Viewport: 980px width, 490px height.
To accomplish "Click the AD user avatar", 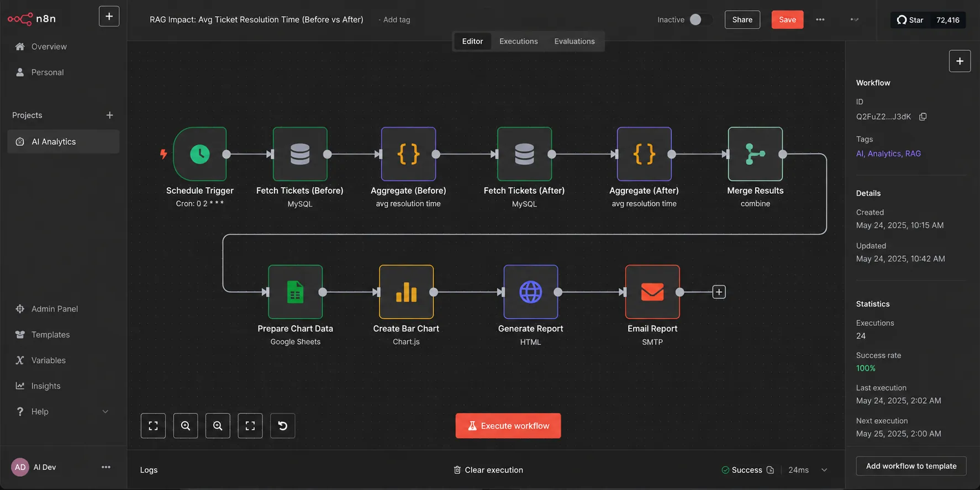I will [x=20, y=467].
